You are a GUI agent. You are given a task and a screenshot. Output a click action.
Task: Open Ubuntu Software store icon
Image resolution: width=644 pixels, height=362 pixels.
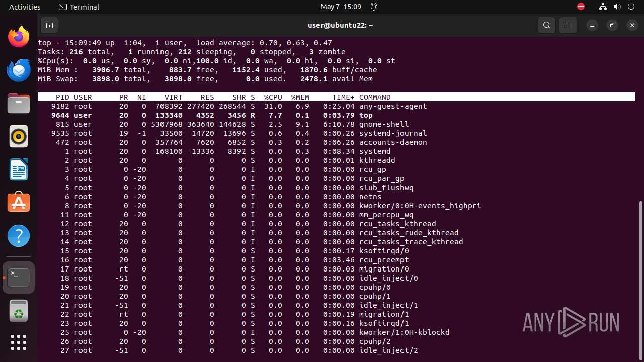click(x=19, y=203)
